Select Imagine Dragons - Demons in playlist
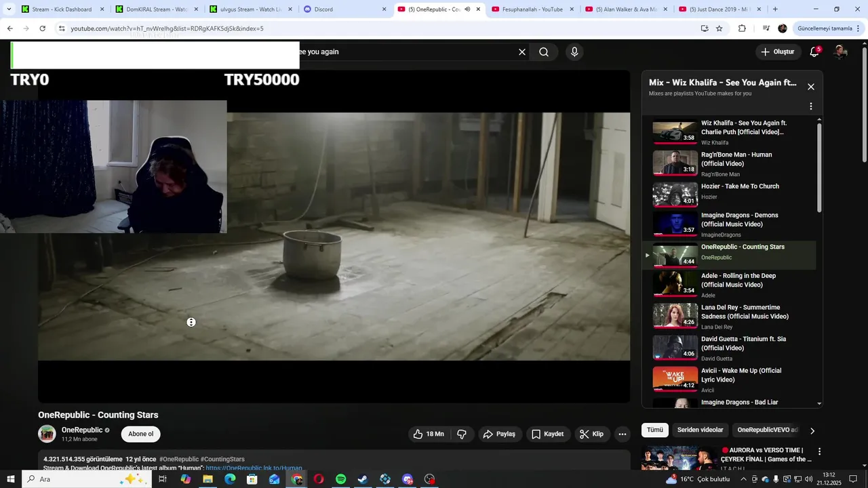This screenshot has width=868, height=488. [x=729, y=225]
